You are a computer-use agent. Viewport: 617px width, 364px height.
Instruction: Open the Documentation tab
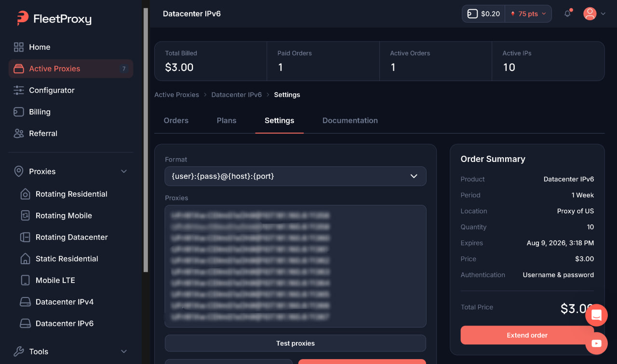click(350, 121)
